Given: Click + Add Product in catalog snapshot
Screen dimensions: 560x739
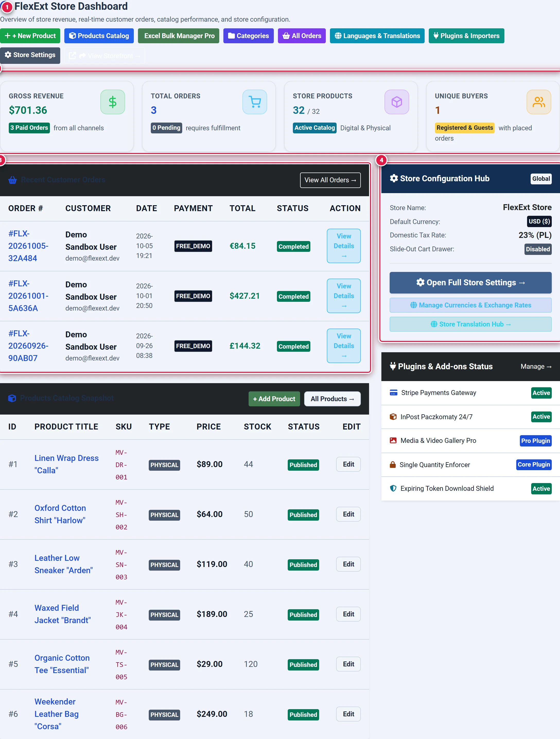Looking at the screenshot, I should tap(274, 399).
